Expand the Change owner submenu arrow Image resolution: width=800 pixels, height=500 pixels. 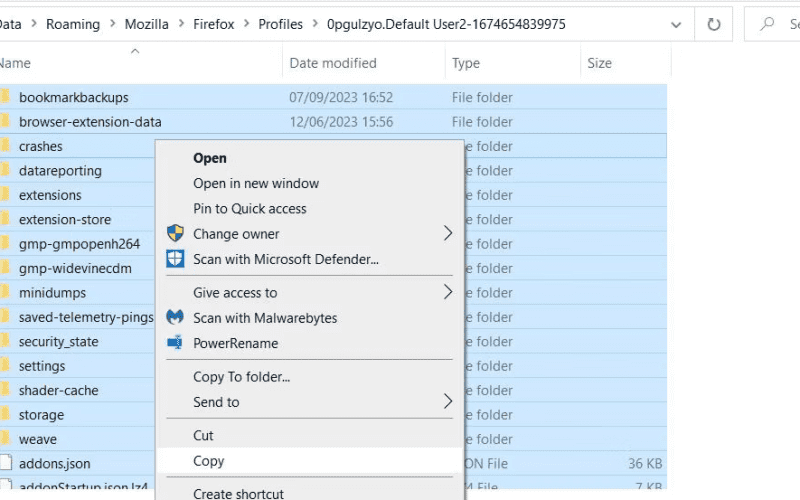click(x=447, y=233)
